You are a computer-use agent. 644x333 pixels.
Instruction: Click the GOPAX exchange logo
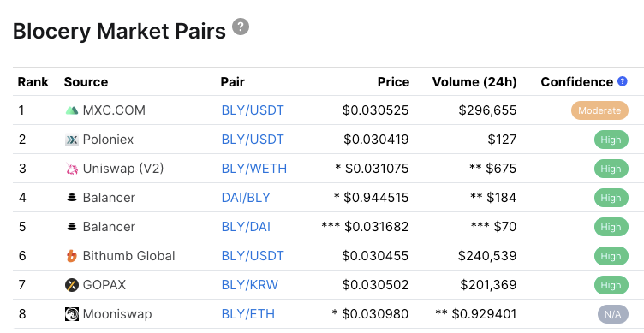71,285
